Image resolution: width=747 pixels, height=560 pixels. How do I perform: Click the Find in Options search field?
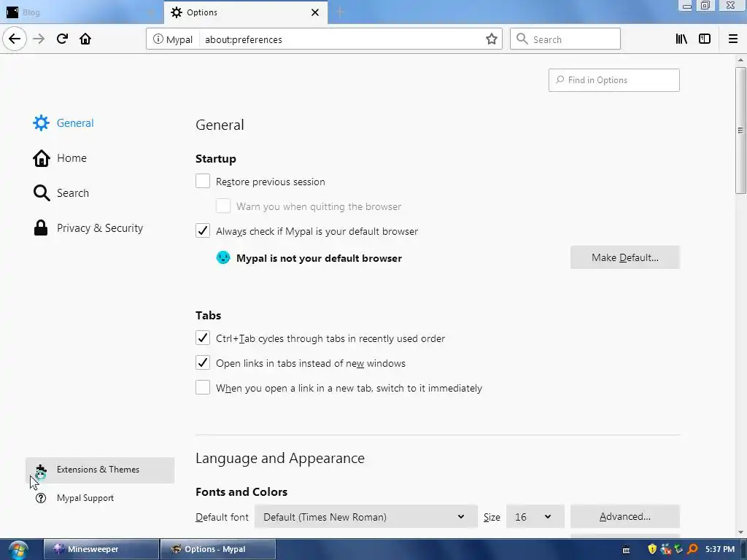[614, 80]
